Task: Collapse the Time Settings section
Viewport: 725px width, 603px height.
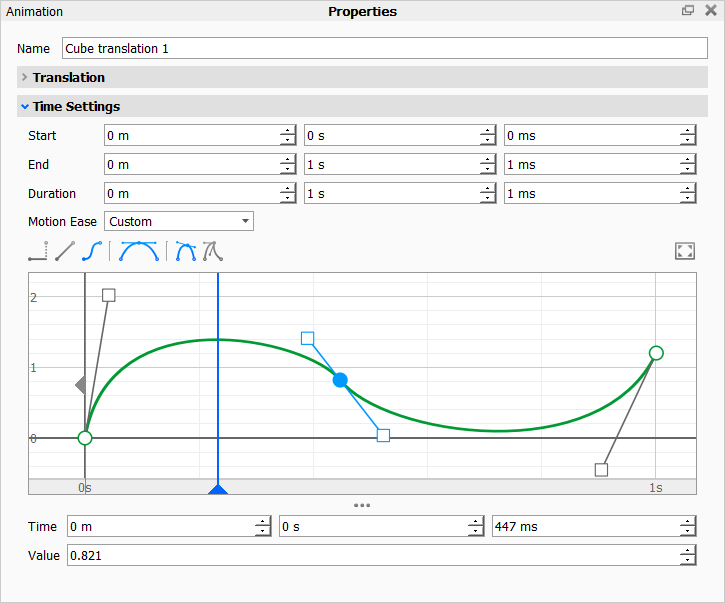Action: pyautogui.click(x=25, y=107)
